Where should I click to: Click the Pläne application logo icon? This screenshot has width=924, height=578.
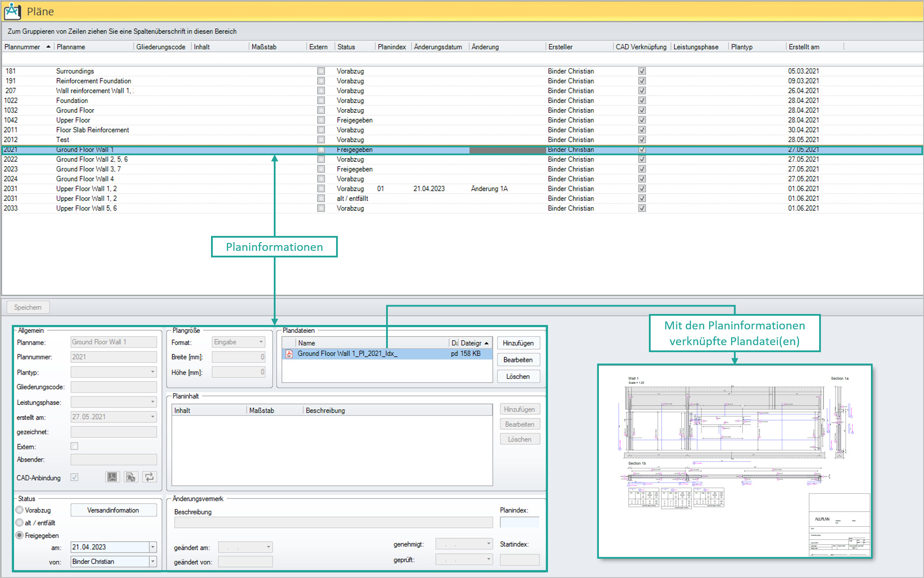tap(12, 11)
